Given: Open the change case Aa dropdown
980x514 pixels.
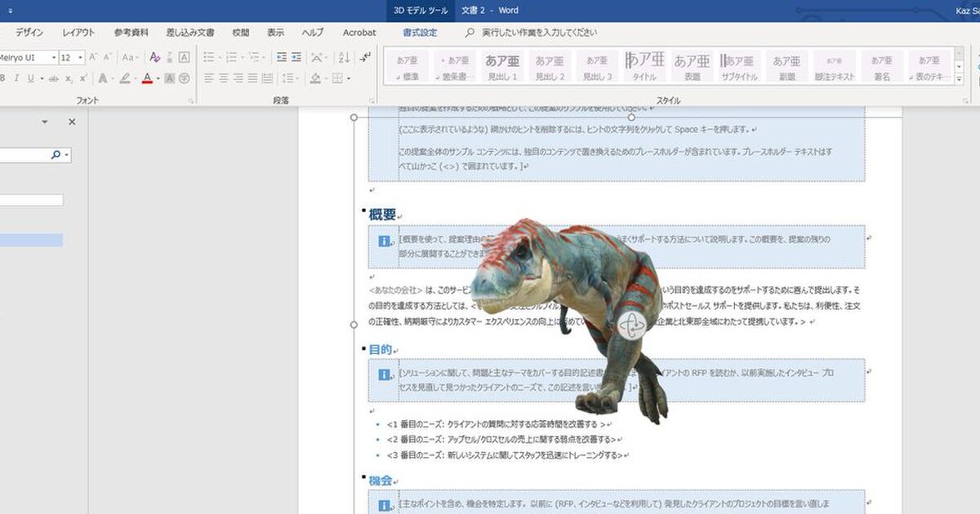Looking at the screenshot, I should point(131,57).
